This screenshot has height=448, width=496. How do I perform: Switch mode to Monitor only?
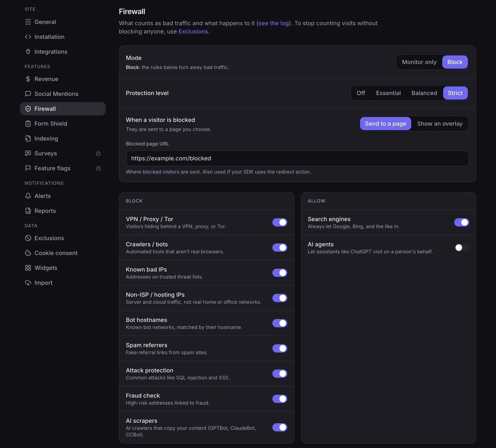point(419,62)
